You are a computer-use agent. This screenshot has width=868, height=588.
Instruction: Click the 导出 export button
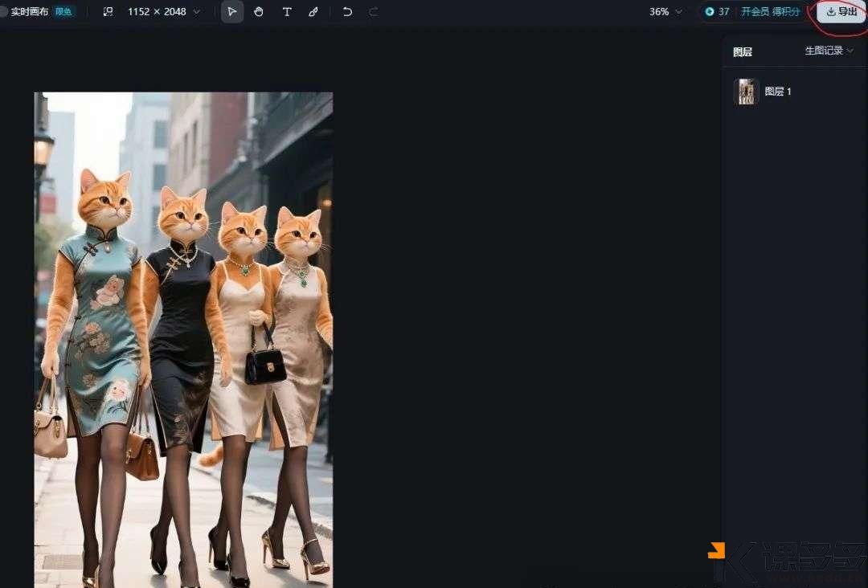pos(841,12)
